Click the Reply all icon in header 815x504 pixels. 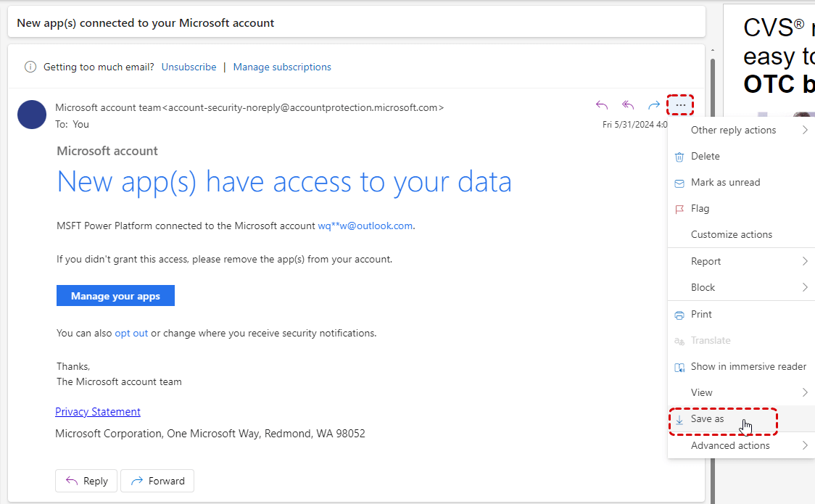click(x=628, y=105)
